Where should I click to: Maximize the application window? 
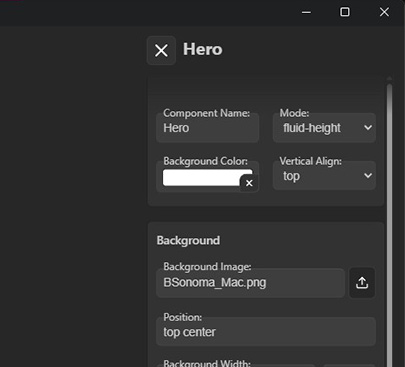click(x=345, y=12)
